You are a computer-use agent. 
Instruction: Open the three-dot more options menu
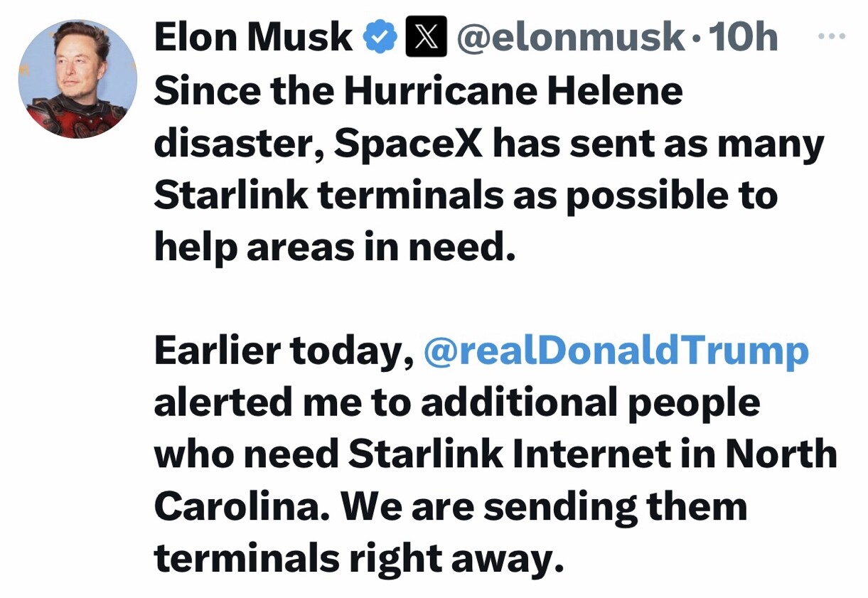[x=832, y=35]
